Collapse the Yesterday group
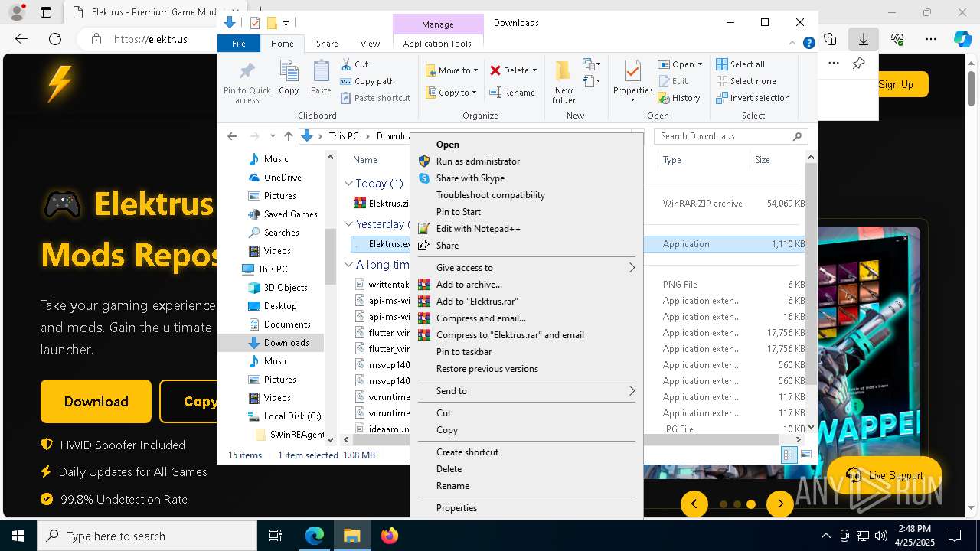Image resolution: width=980 pixels, height=551 pixels. (348, 224)
